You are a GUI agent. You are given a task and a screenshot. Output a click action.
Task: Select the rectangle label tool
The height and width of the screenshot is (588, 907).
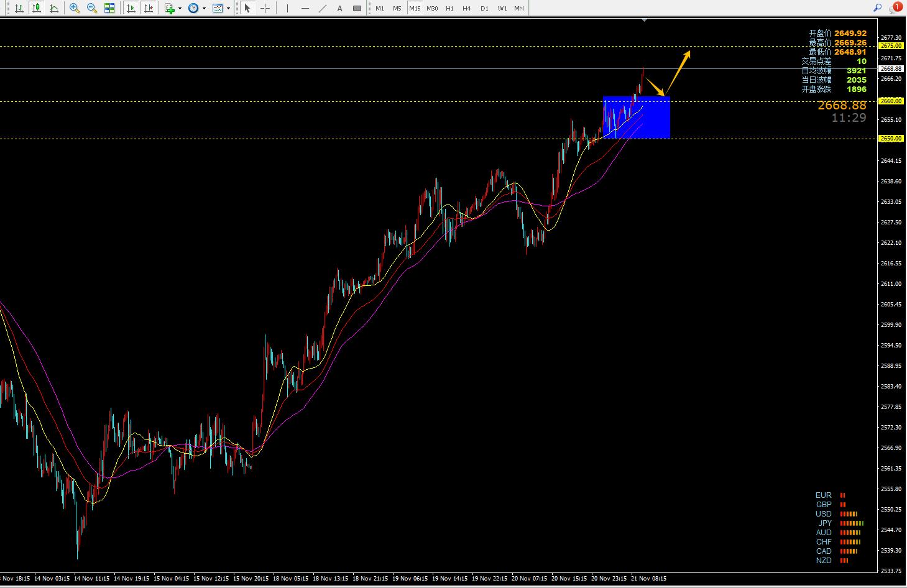[357, 8]
